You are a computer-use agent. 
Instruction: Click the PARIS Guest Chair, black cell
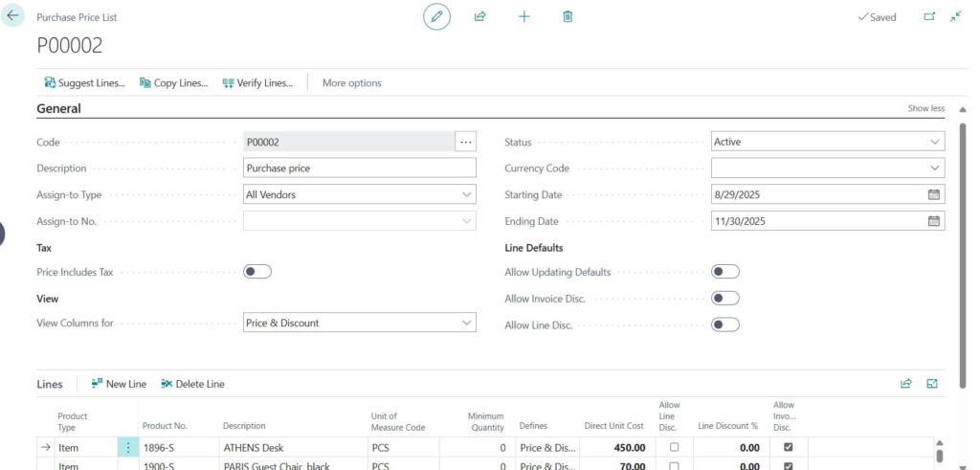293,465
